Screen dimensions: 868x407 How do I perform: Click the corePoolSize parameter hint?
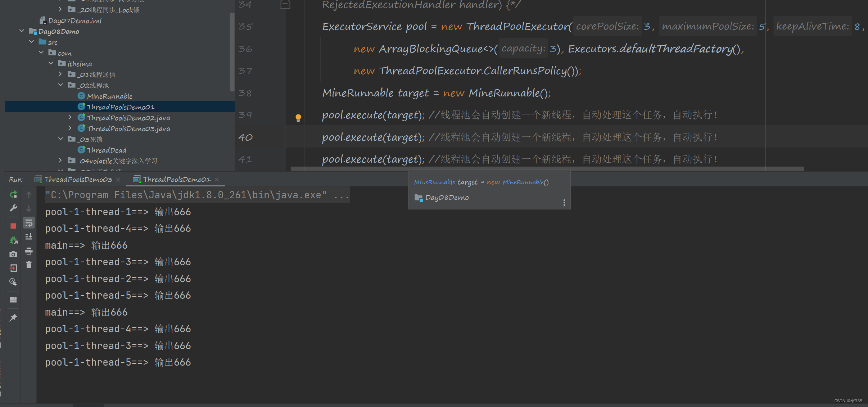point(607,26)
